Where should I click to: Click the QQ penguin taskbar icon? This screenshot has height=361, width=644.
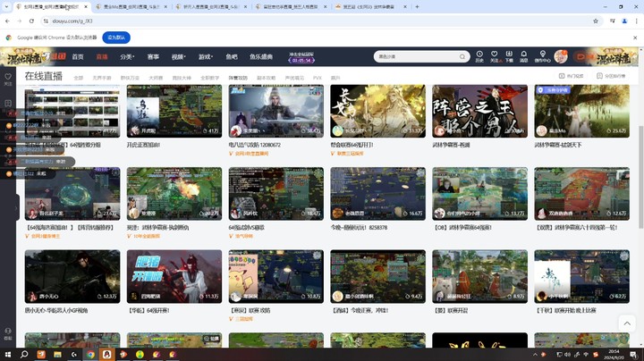106,355
